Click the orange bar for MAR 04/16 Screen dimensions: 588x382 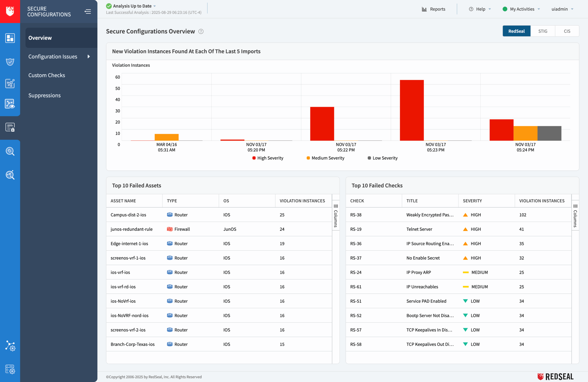tap(167, 137)
